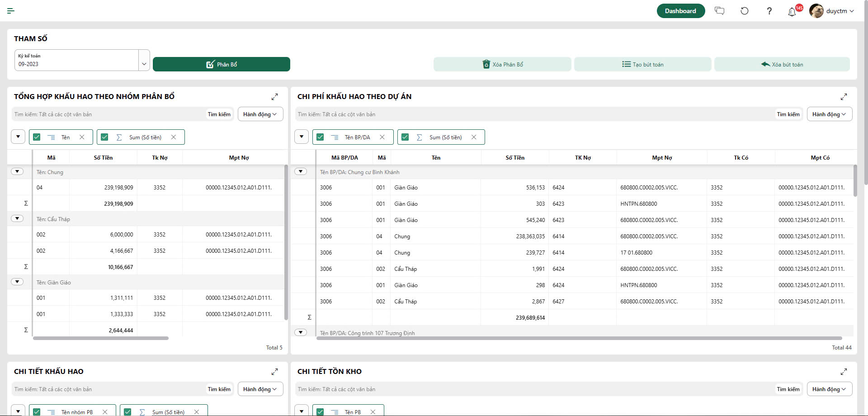Click Mpt Nợ header in left table
This screenshot has height=416, width=868.
(239, 158)
